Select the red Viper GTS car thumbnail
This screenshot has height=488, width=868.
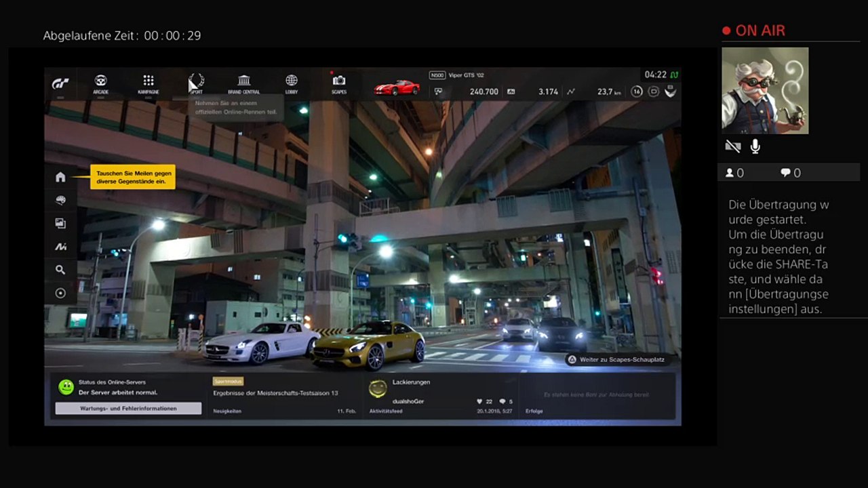pos(397,88)
